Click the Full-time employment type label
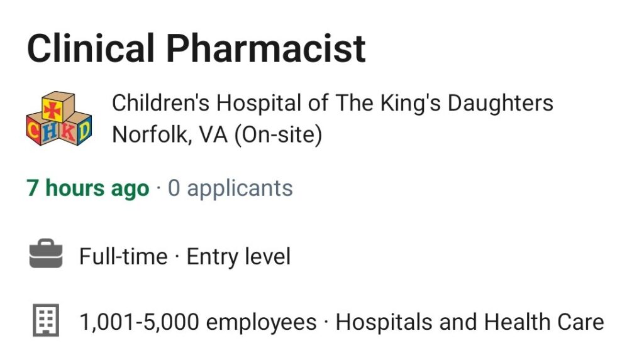This screenshot has height=353, width=644. (124, 257)
